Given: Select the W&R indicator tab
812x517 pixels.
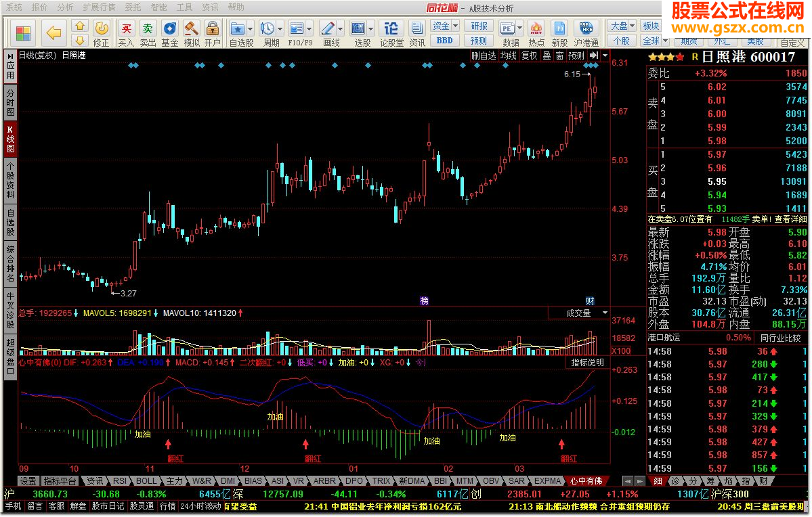Looking at the screenshot, I should [201, 480].
